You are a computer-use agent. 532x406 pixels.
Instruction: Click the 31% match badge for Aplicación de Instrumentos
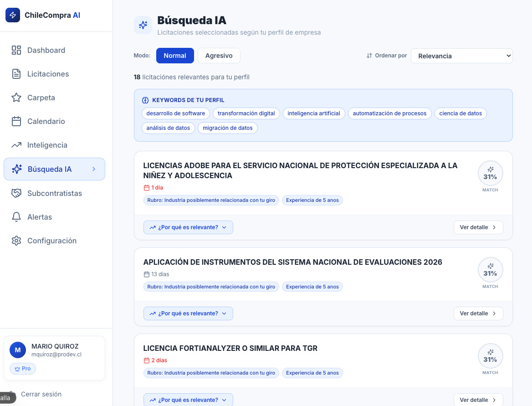point(490,270)
